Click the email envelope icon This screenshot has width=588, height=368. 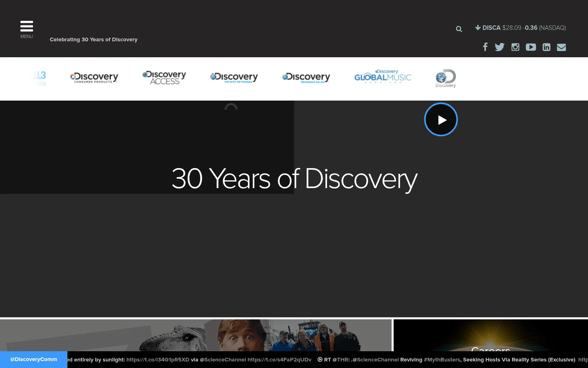coord(561,47)
